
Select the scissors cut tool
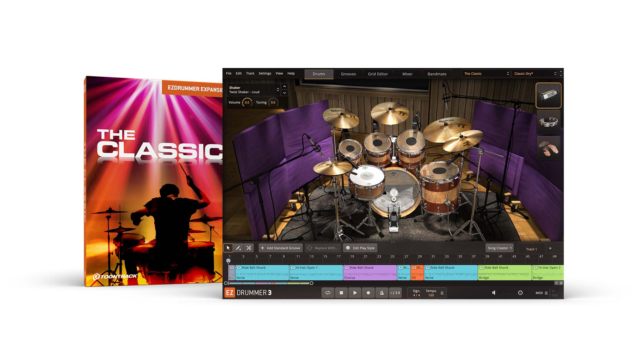click(x=249, y=248)
